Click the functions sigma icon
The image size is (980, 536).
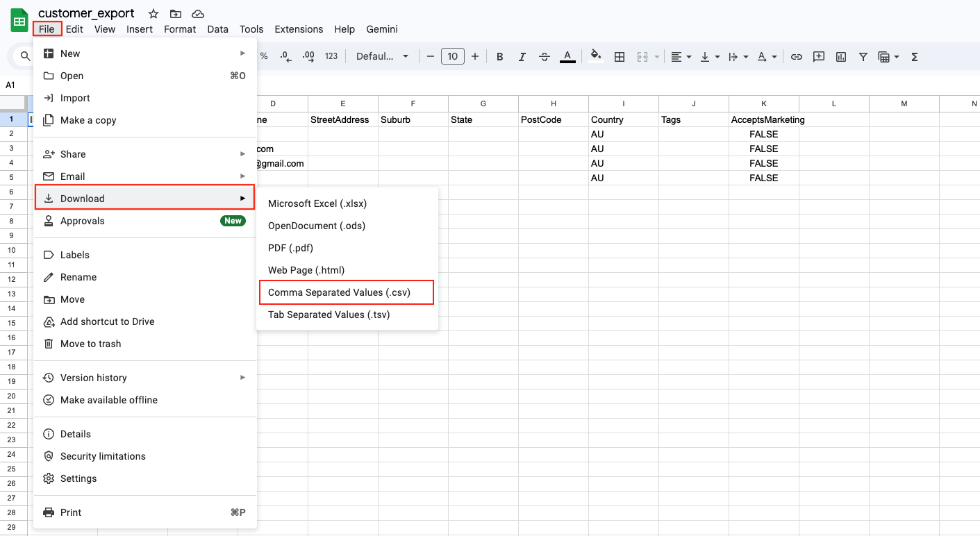click(915, 56)
